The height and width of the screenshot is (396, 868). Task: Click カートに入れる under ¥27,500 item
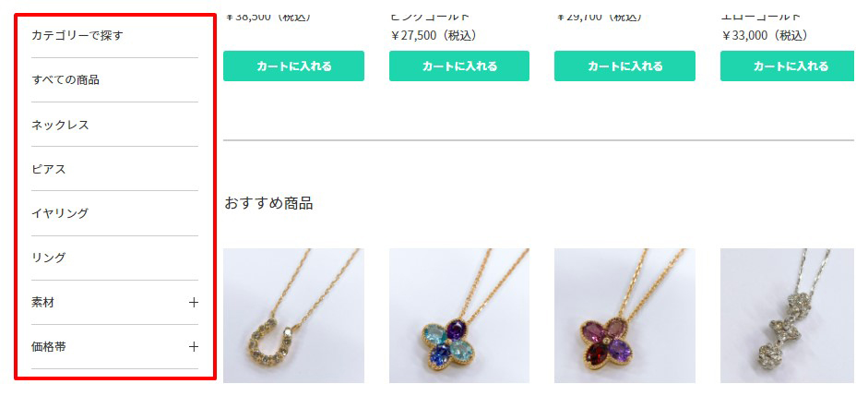459,66
